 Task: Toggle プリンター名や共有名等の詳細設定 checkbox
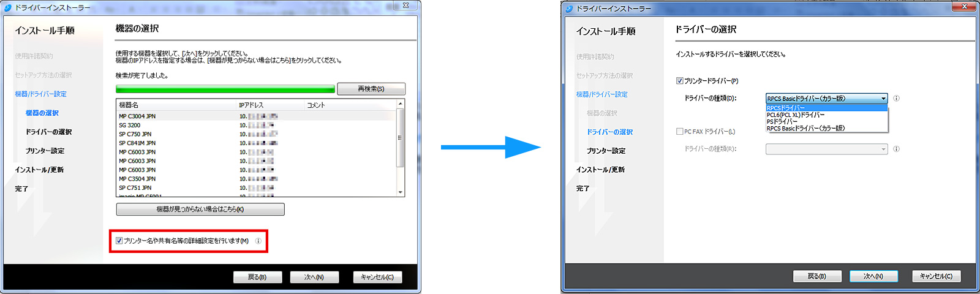[x=119, y=241]
